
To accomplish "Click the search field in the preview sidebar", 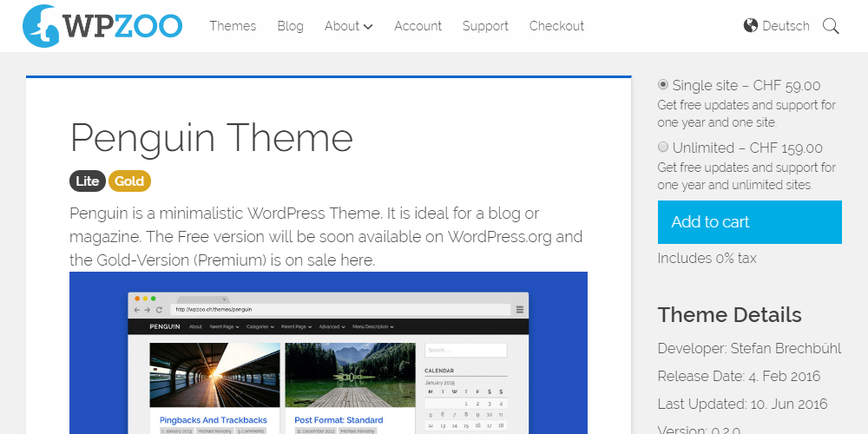I will point(466,350).
